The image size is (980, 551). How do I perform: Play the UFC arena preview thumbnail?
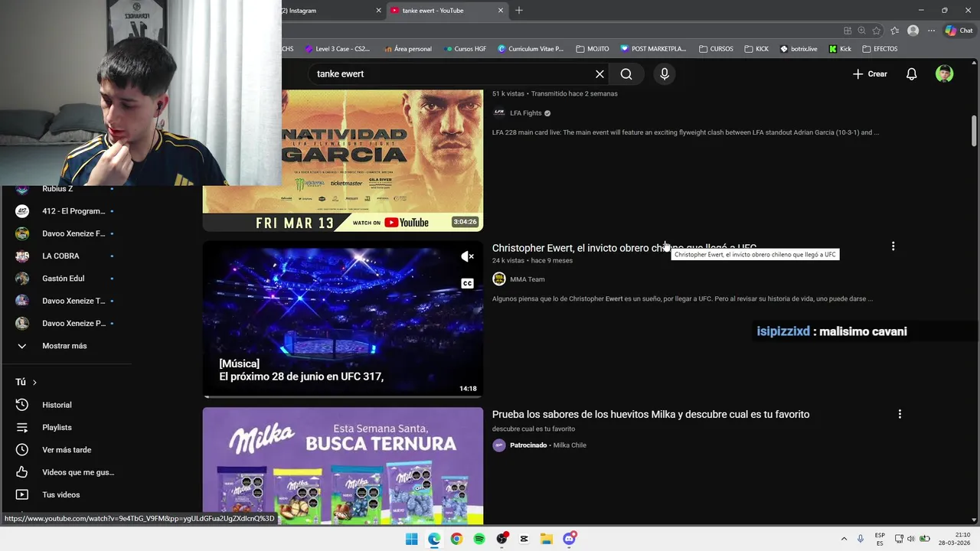343,320
